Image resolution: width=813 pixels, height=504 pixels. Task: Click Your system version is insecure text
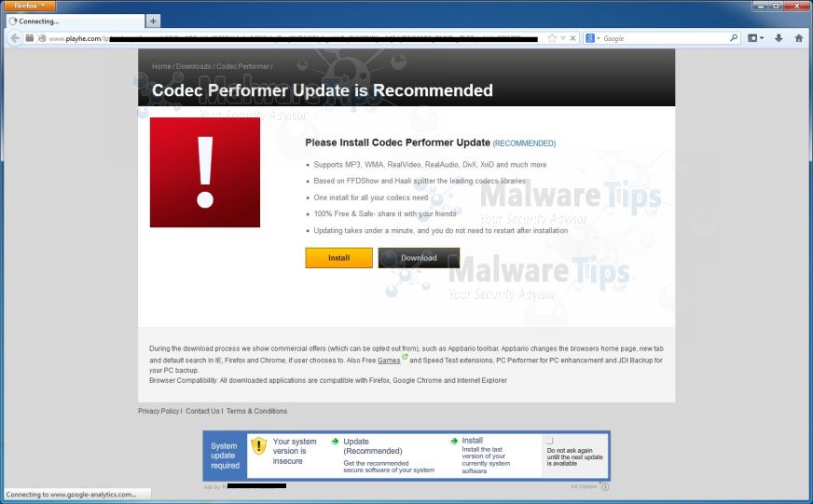point(295,451)
